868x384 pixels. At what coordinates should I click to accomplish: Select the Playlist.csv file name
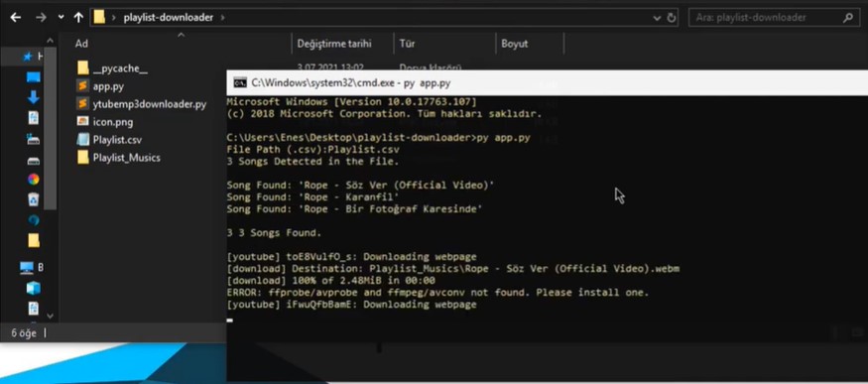point(117,140)
